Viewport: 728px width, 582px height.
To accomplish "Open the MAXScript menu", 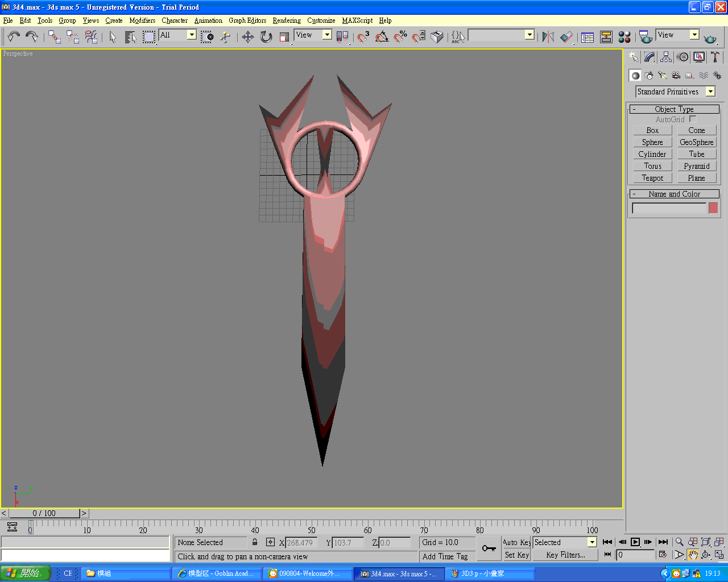I will pos(357,20).
